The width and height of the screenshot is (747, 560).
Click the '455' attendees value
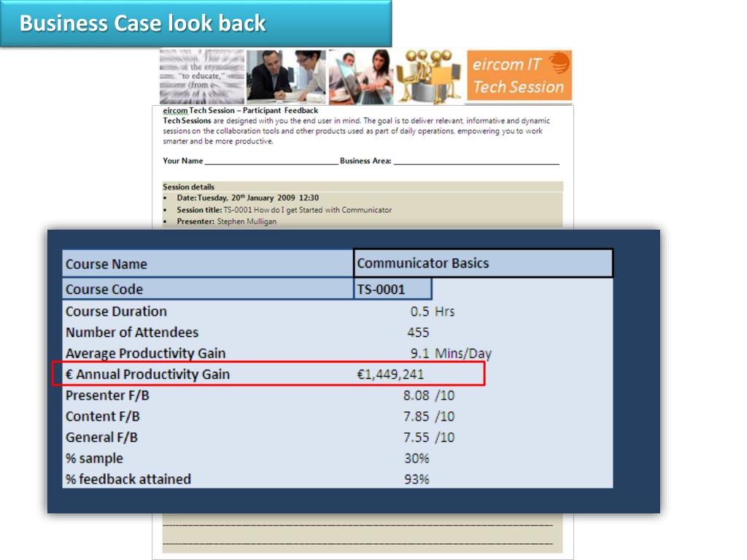418,332
